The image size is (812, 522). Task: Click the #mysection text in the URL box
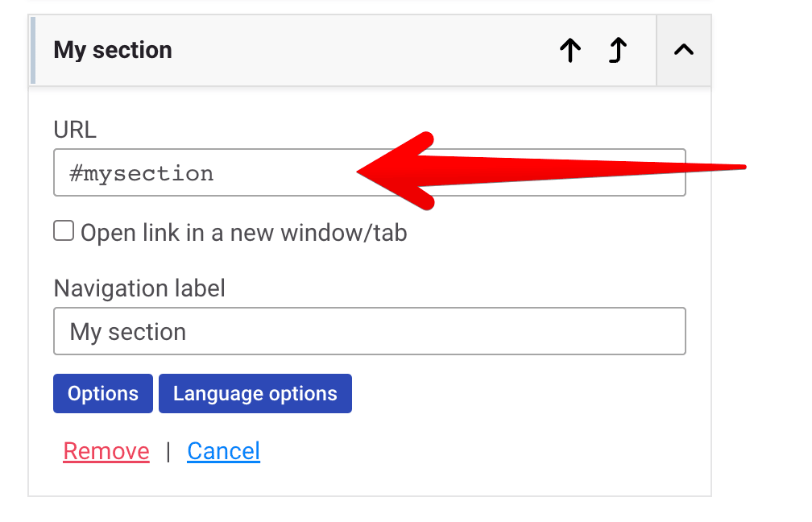(142, 173)
